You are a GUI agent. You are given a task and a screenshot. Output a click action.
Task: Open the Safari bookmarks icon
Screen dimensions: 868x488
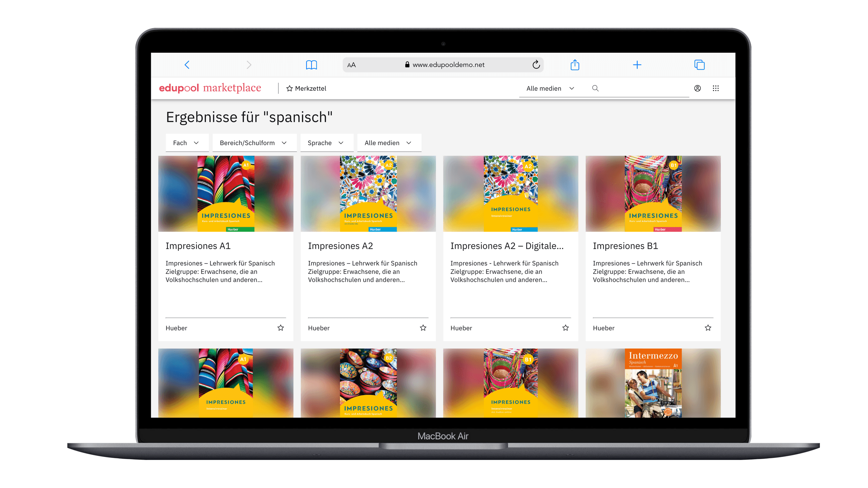pyautogui.click(x=312, y=65)
